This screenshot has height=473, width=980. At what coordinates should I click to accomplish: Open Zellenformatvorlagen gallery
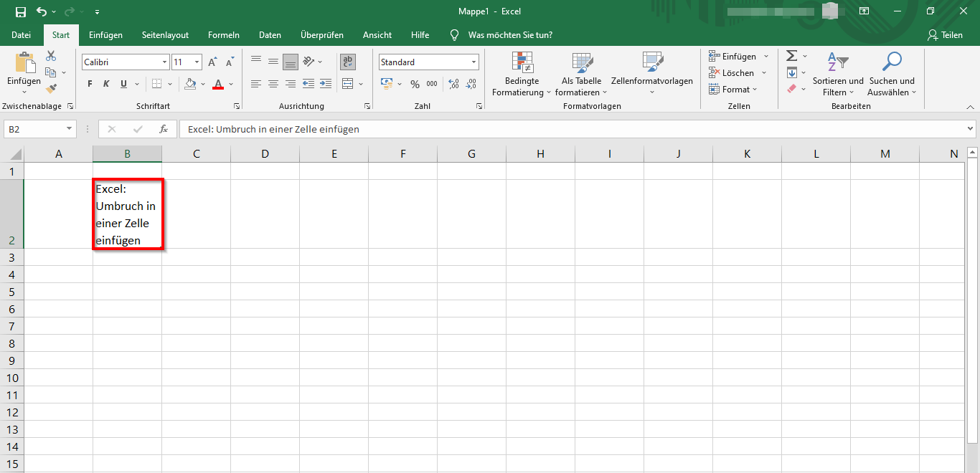pos(652,75)
